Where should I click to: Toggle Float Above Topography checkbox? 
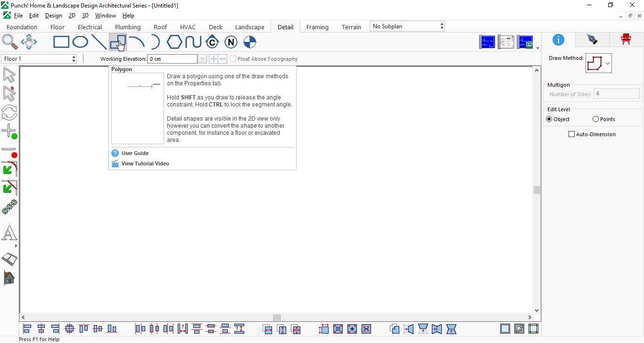pyautogui.click(x=233, y=59)
